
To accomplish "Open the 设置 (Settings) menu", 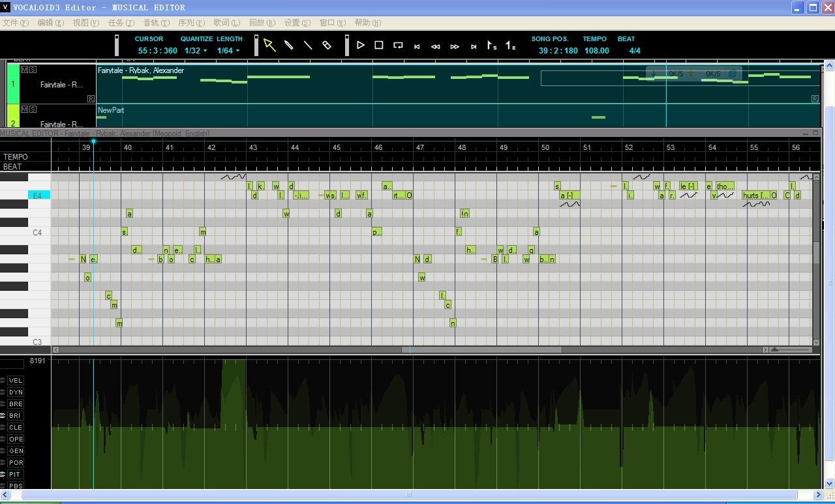I will pos(297,22).
